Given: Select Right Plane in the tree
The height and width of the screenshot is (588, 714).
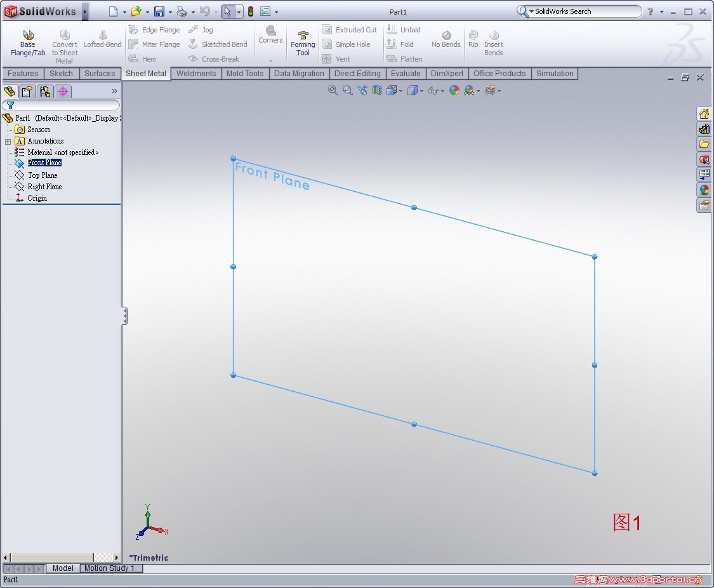Looking at the screenshot, I should [x=44, y=186].
